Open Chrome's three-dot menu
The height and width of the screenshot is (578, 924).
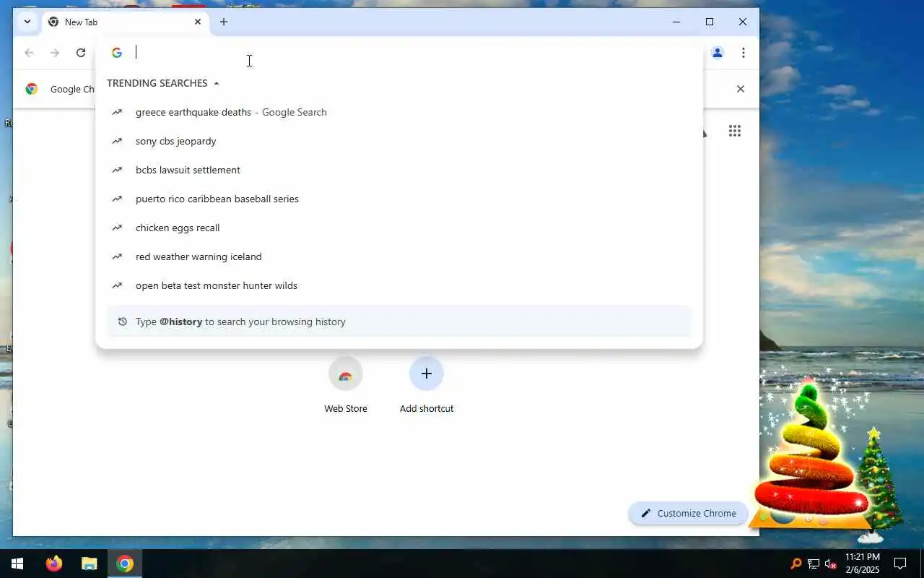click(x=744, y=53)
